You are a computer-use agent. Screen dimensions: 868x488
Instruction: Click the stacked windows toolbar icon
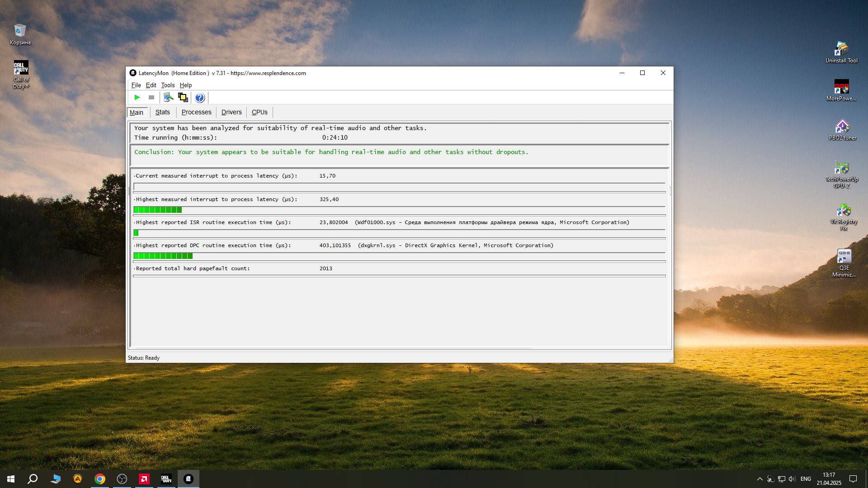[183, 98]
